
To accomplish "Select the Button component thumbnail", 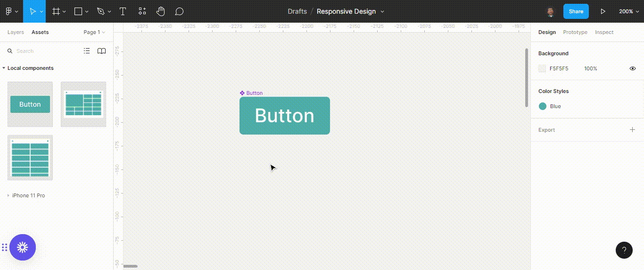I will click(30, 104).
